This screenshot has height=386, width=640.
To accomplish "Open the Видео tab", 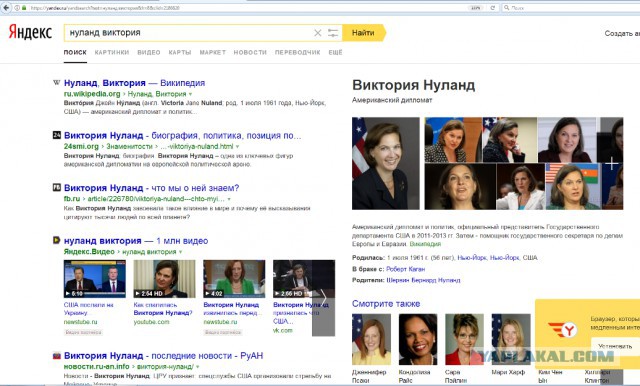I will pyautogui.click(x=149, y=52).
